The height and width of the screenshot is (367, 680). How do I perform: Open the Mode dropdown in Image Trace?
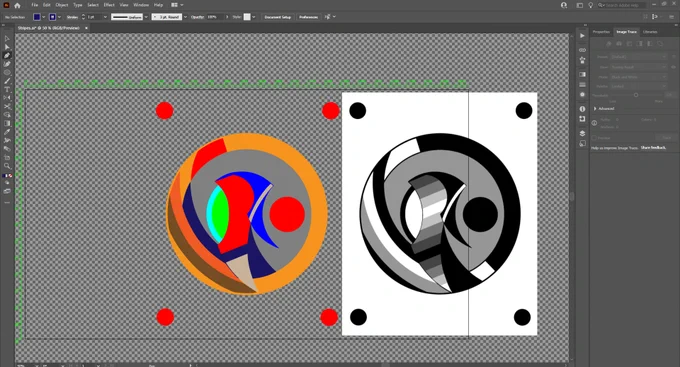coord(638,77)
